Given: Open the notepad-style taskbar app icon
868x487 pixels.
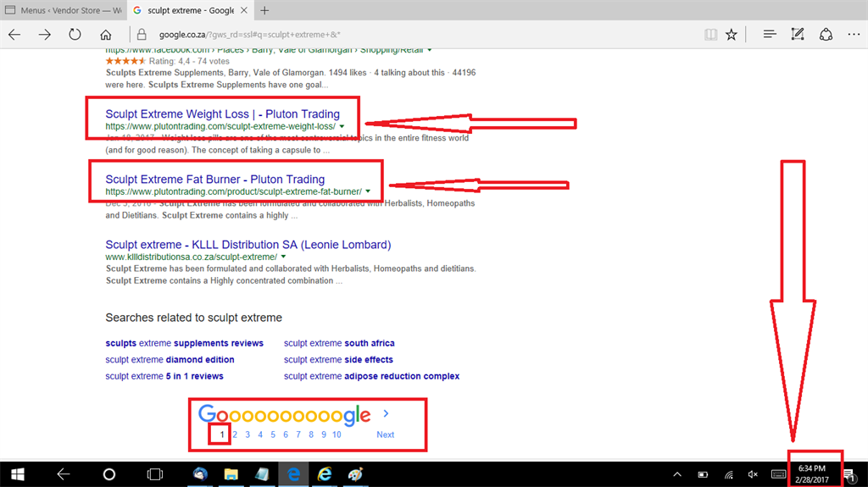Looking at the screenshot, I should 262,474.
